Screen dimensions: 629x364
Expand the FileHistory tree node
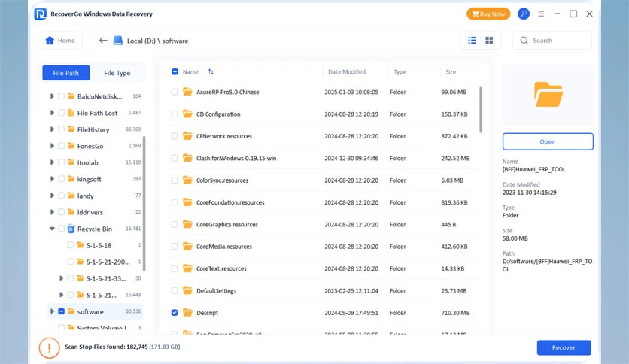[52, 129]
